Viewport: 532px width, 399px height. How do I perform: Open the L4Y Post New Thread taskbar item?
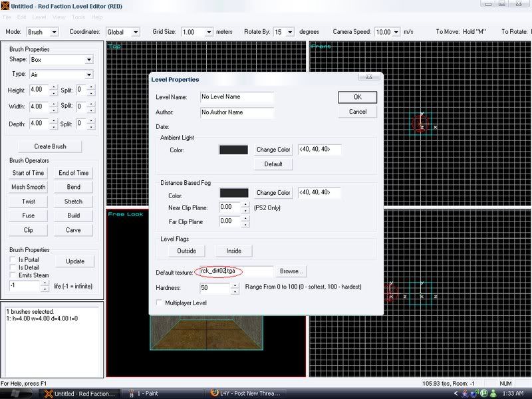[246, 394]
